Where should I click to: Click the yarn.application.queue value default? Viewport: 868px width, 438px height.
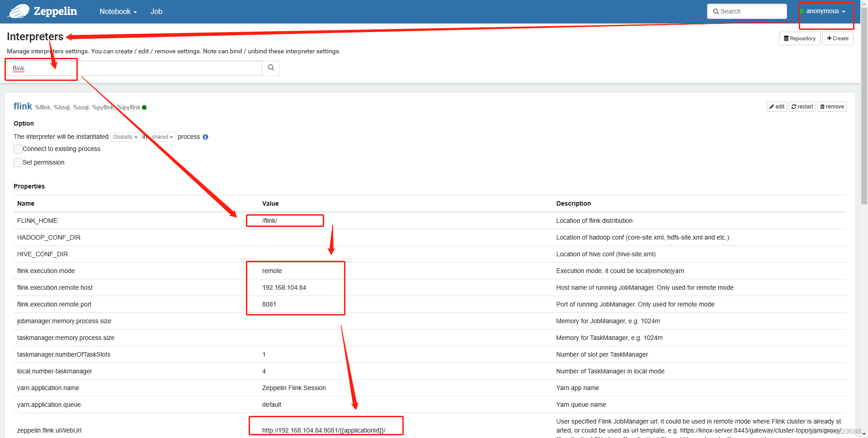click(272, 405)
